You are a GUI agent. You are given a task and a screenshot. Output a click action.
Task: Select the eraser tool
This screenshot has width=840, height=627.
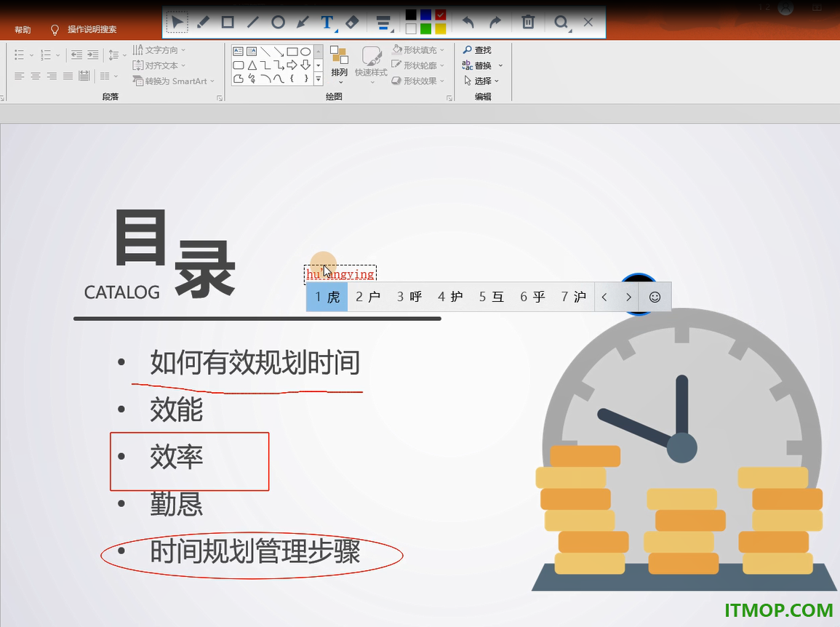[x=352, y=22]
